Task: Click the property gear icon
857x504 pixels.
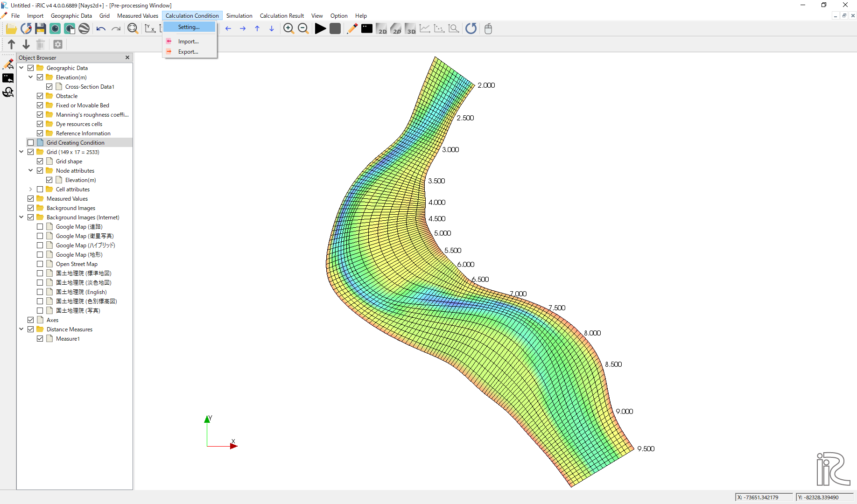Action: point(58,44)
